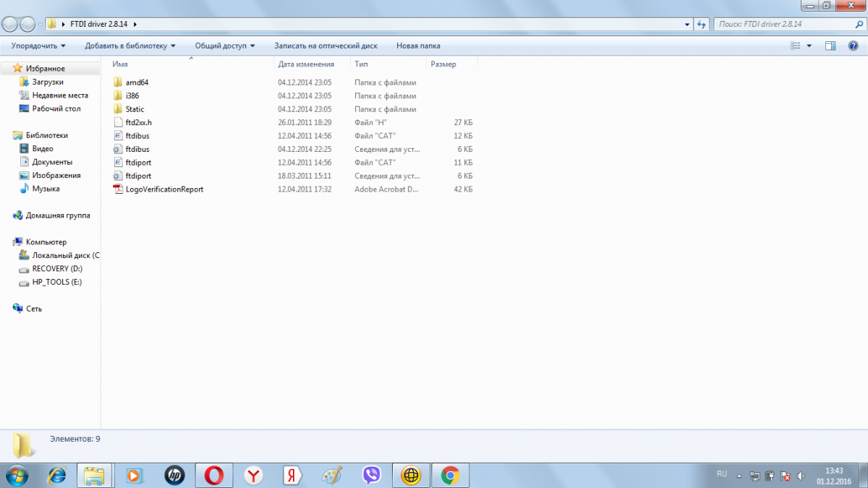Open the Общий доступ dropdown

(x=225, y=46)
